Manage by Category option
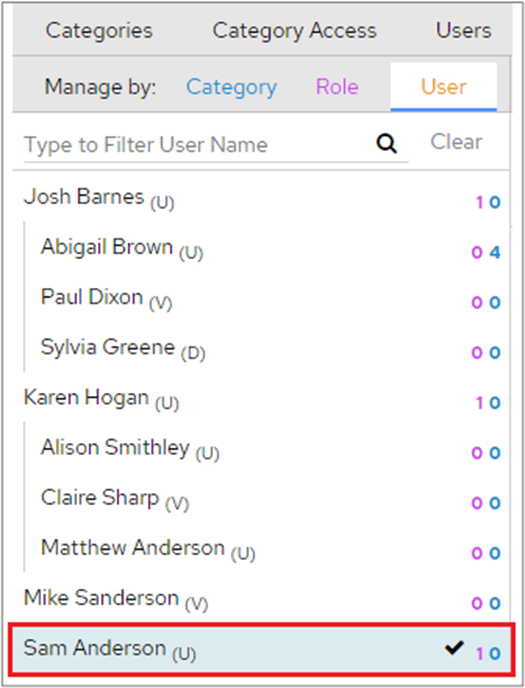This screenshot has width=525, height=688. (232, 86)
